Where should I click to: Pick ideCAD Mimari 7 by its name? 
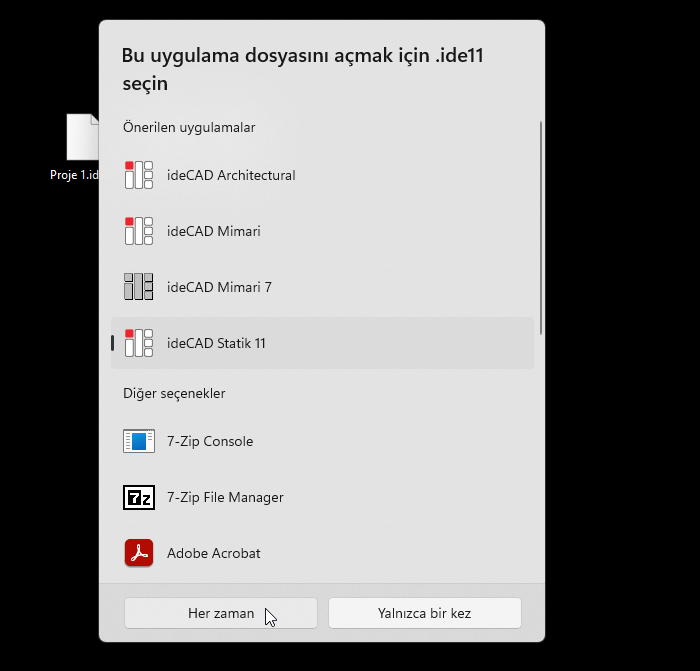[x=219, y=287]
